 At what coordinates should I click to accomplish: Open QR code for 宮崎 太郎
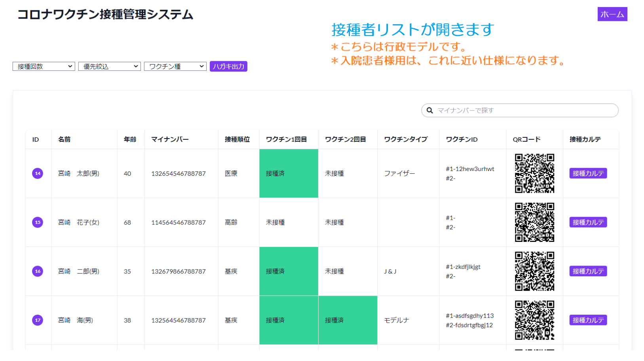point(534,173)
